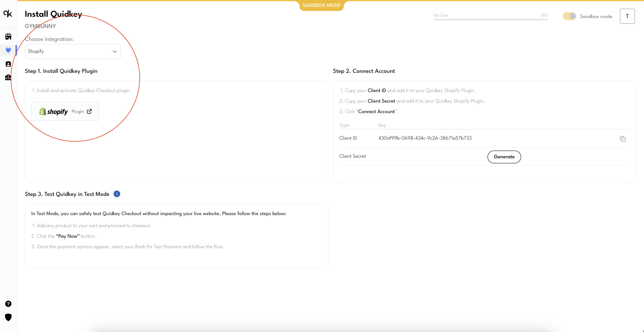Click the help question mark icon
The height and width of the screenshot is (332, 644).
point(8,304)
